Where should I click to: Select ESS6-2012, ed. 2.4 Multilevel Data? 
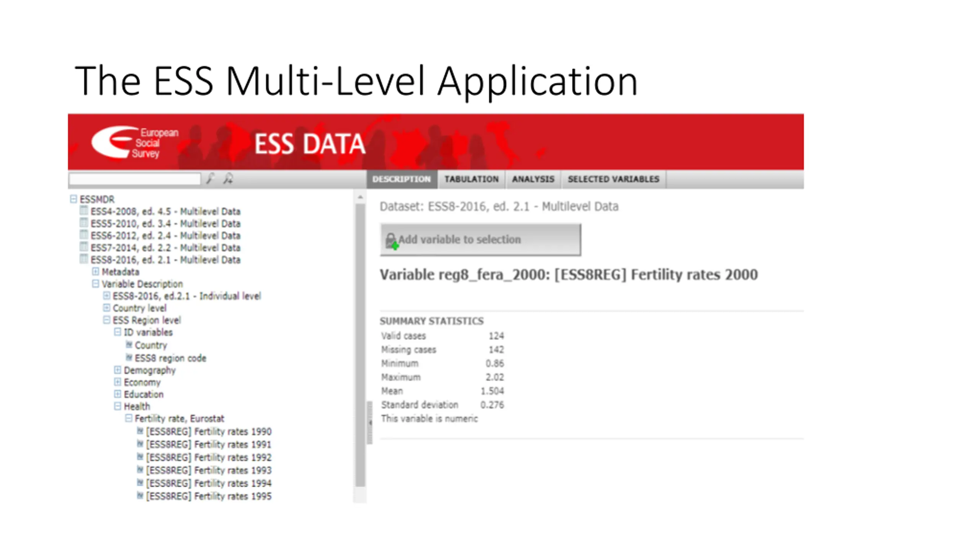coord(165,235)
